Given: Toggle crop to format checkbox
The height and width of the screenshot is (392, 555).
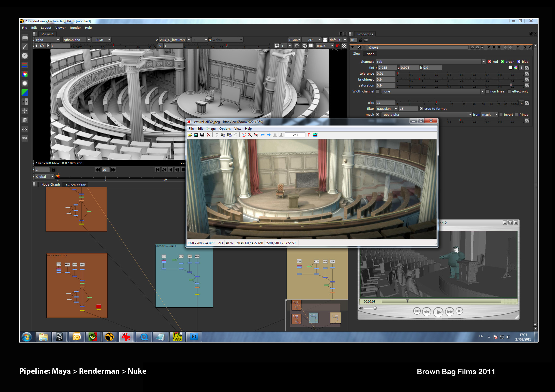Looking at the screenshot, I should point(421,109).
